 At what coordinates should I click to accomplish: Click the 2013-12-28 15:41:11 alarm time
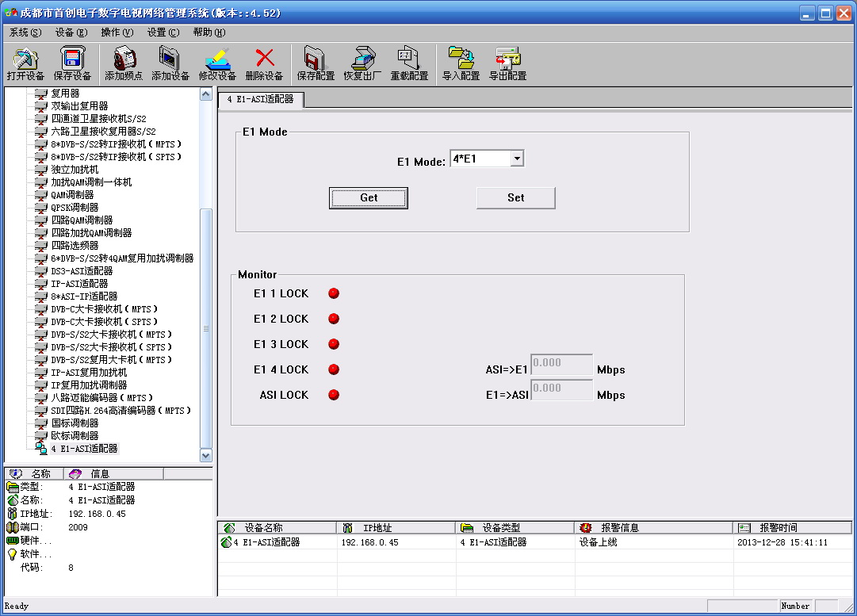point(782,542)
